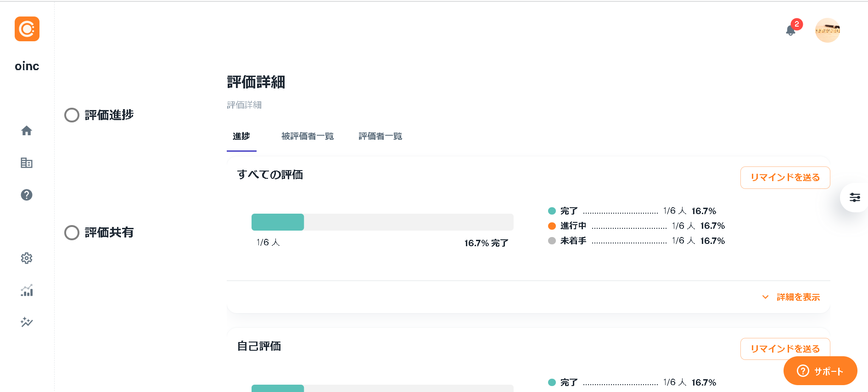Open the サポート support button
Image resolution: width=868 pixels, height=392 pixels.
pos(820,371)
